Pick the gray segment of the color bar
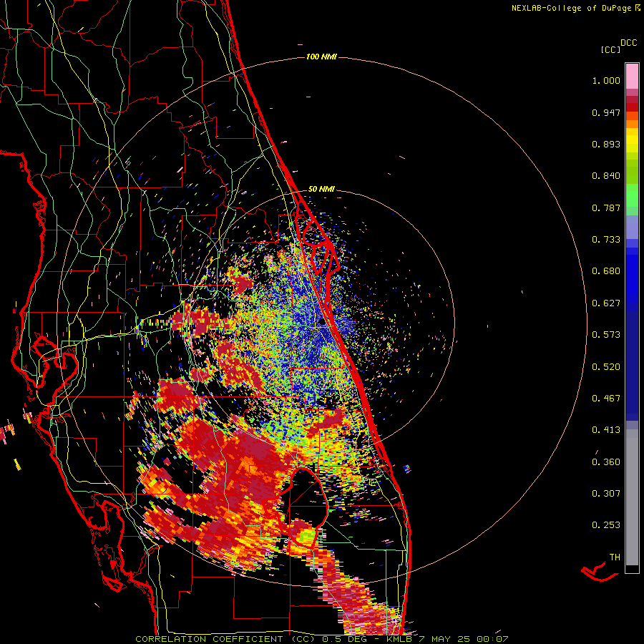 tap(632, 497)
